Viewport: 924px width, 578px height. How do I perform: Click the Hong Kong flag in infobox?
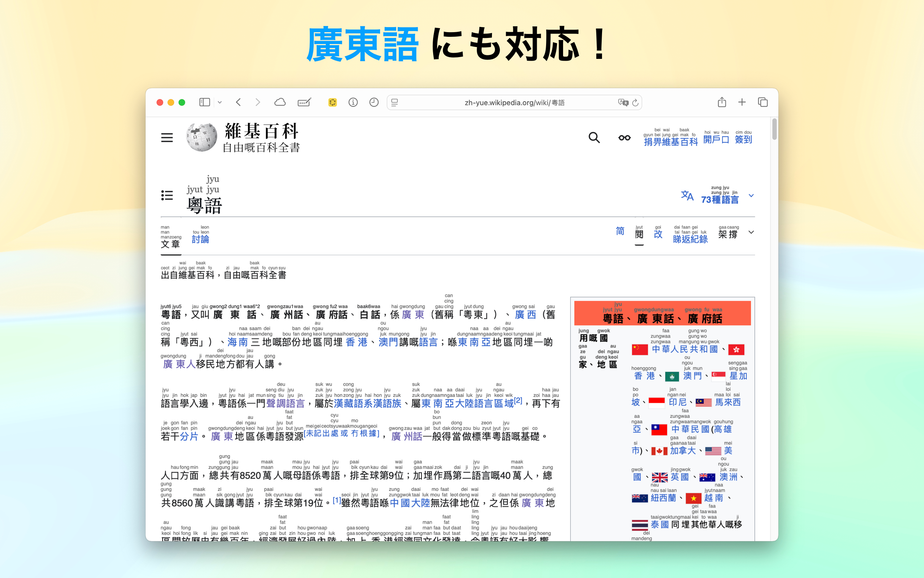click(736, 349)
